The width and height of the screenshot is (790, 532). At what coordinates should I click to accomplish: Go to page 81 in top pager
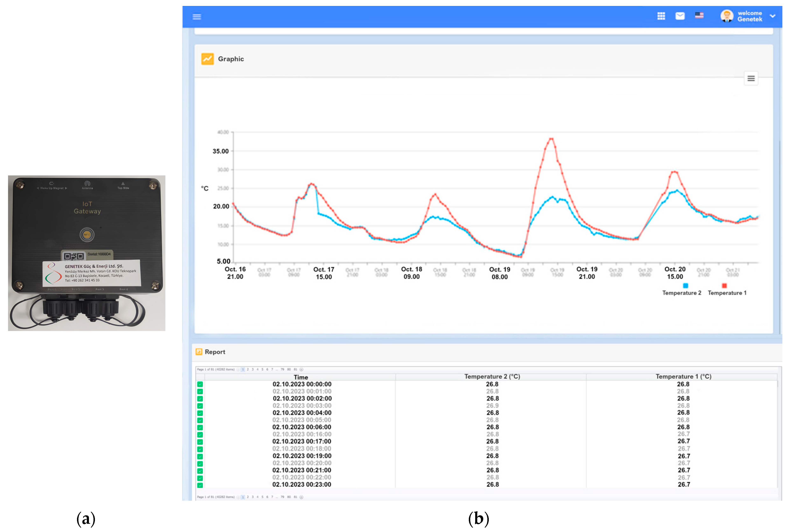coord(295,369)
